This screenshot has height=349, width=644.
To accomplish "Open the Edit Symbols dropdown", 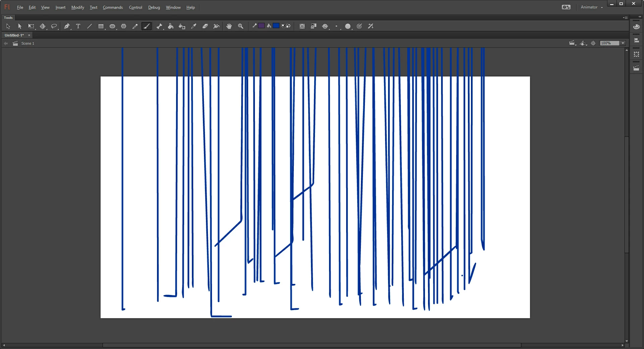I will (583, 43).
